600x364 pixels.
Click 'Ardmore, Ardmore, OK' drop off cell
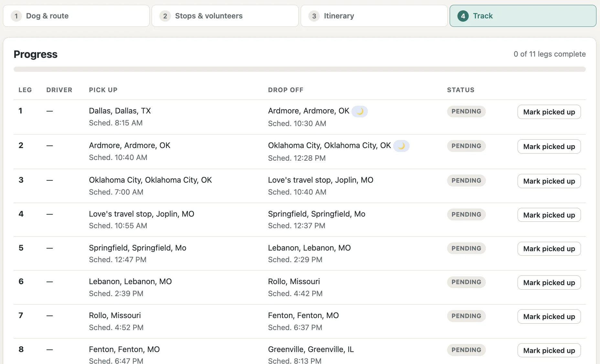click(308, 111)
